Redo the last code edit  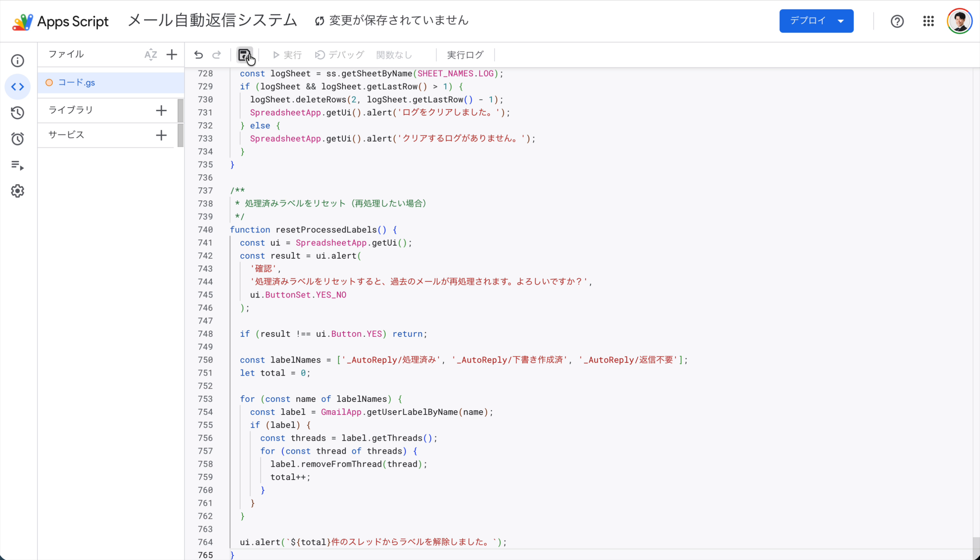coord(216,55)
